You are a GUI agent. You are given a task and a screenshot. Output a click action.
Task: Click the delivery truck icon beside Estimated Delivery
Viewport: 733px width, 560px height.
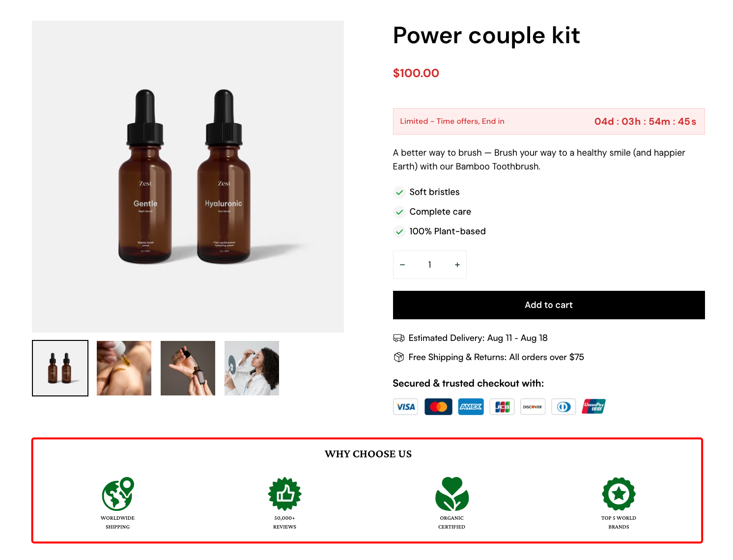pyautogui.click(x=399, y=338)
